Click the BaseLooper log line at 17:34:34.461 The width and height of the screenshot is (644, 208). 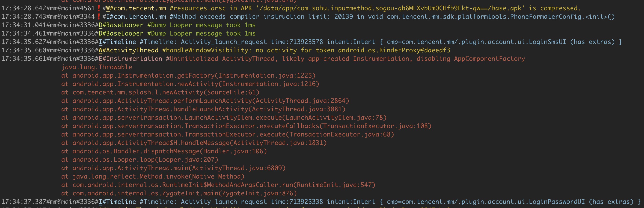point(129,33)
